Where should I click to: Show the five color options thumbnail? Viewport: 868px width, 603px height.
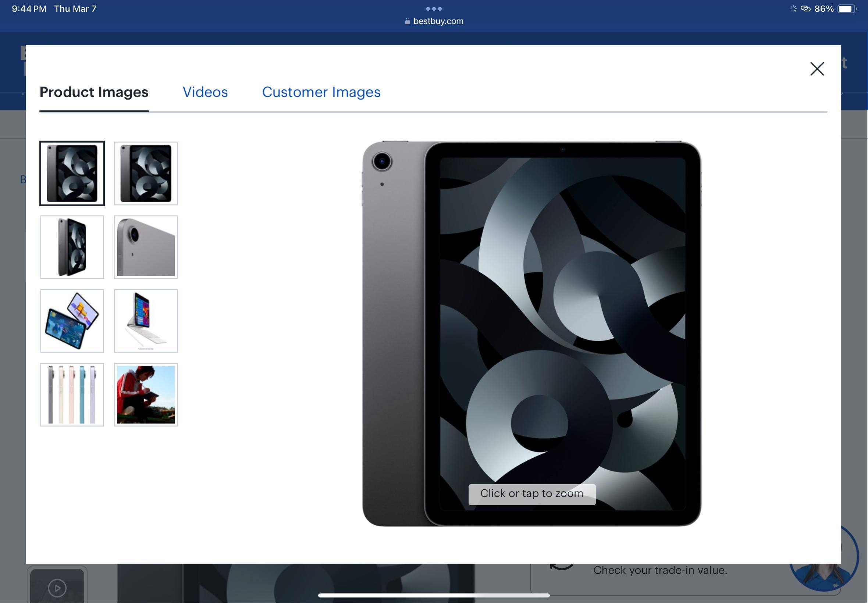(x=72, y=395)
